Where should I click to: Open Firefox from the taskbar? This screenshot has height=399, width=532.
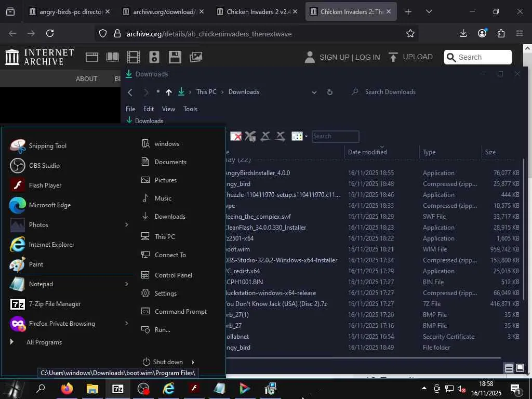[x=67, y=389]
